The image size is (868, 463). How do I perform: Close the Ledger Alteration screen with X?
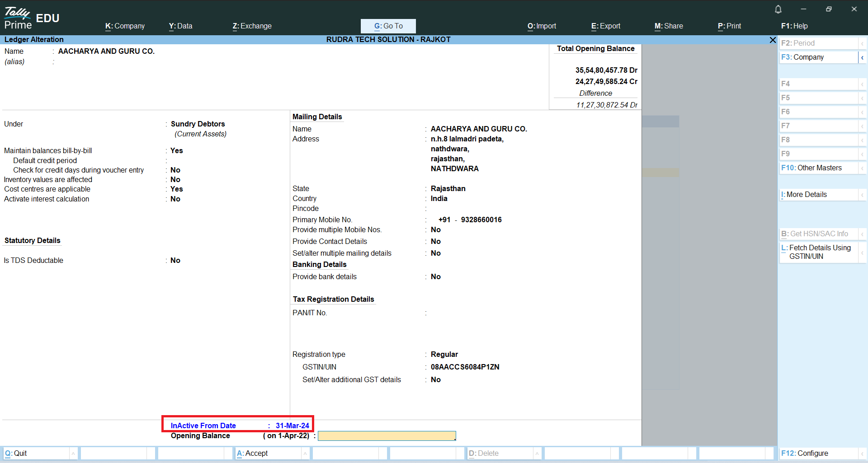click(773, 40)
